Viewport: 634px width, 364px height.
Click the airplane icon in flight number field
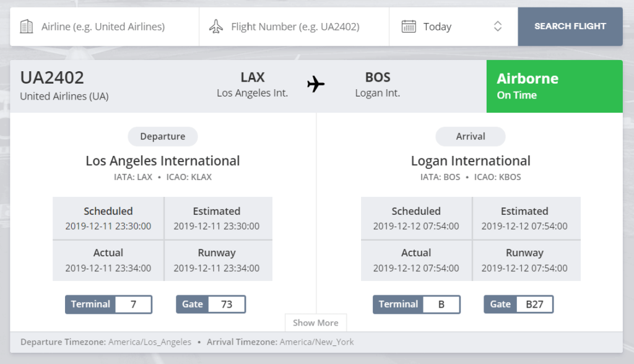point(216,26)
